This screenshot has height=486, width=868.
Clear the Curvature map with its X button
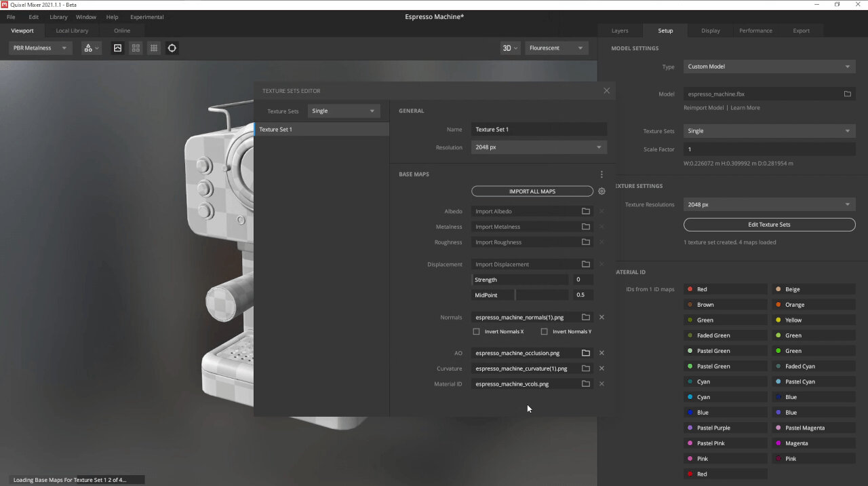(x=601, y=368)
